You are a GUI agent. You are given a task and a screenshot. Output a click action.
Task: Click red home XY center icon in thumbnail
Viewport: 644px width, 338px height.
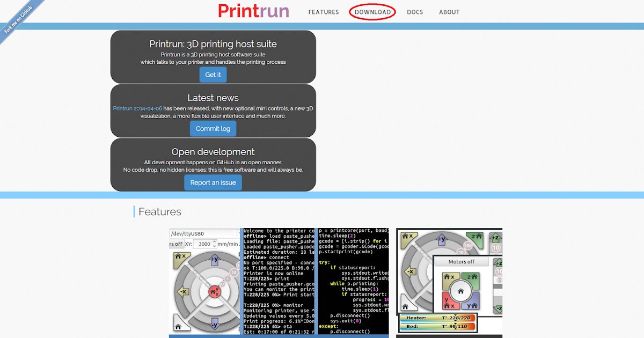click(215, 291)
